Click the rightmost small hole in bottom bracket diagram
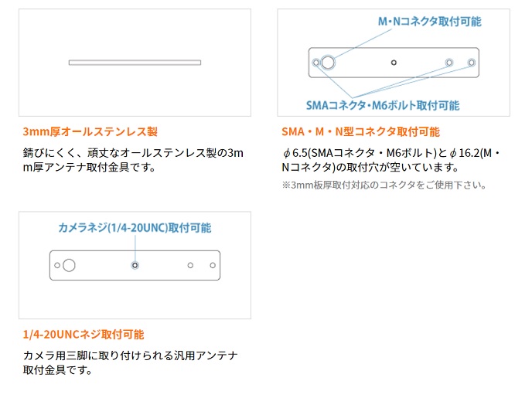Screen dimensions: 532x398 [213, 265]
